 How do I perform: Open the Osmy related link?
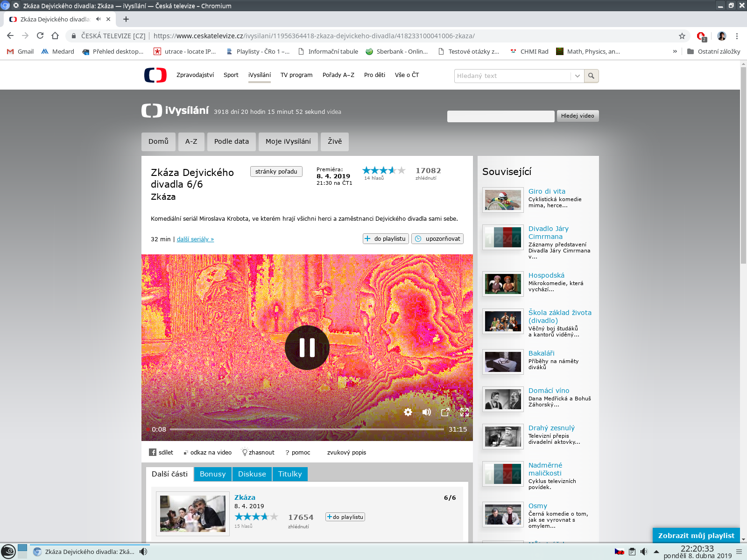point(538,506)
